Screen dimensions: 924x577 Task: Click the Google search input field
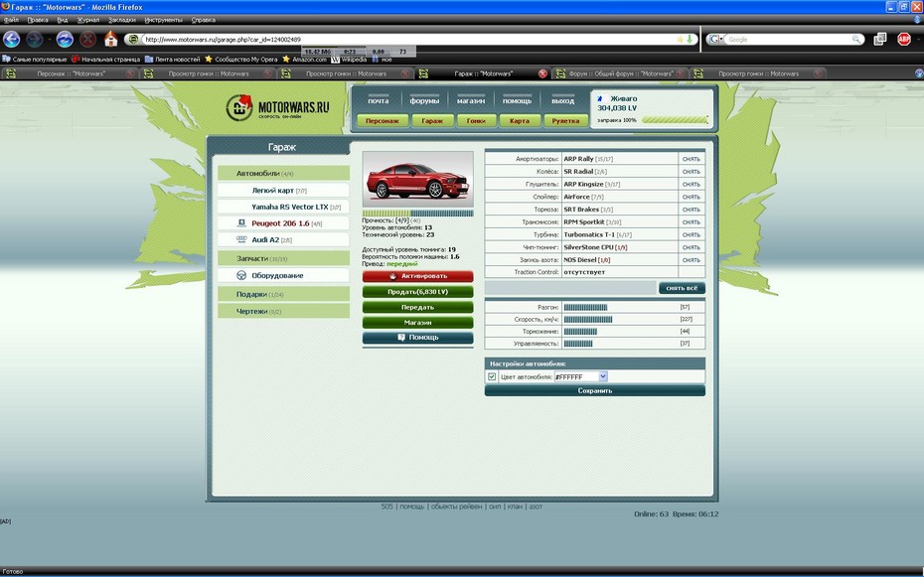(x=789, y=40)
